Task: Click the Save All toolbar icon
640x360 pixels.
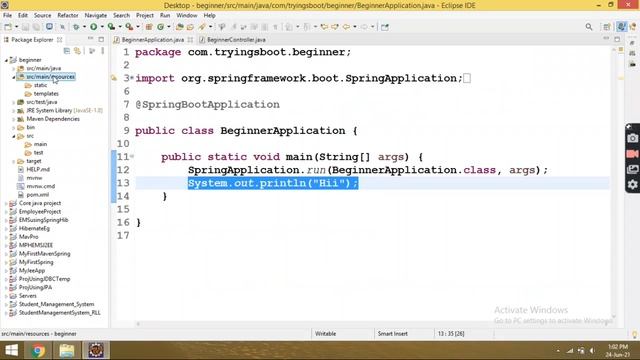Action: click(x=36, y=27)
